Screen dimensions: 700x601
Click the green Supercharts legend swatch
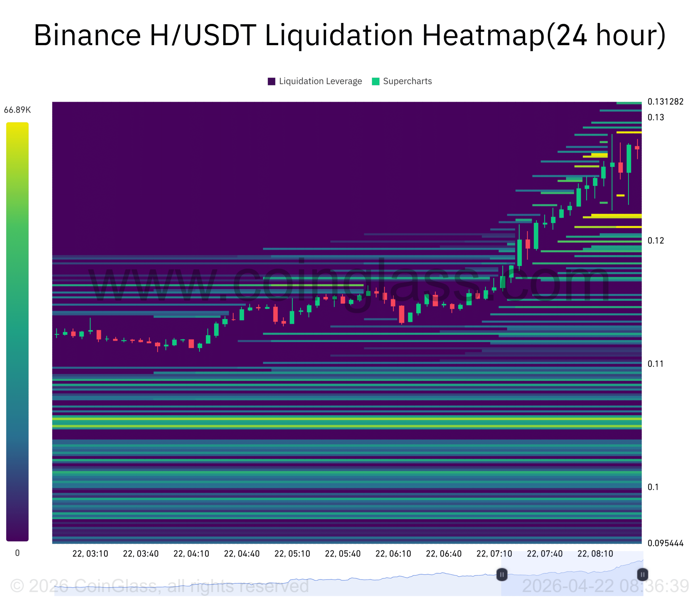pyautogui.click(x=375, y=81)
